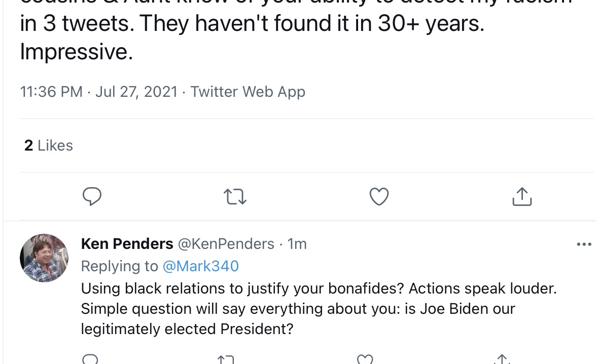Click the Twitter Web App source label
The image size is (597, 364).
(x=248, y=92)
